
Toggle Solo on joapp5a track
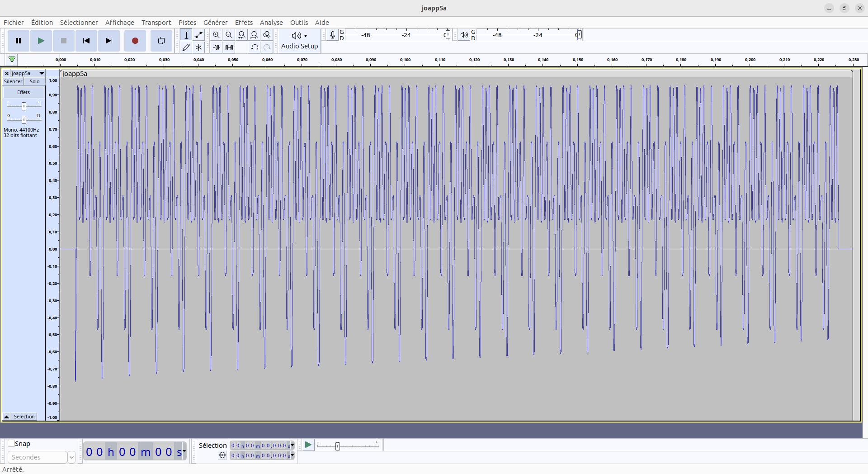(x=35, y=81)
